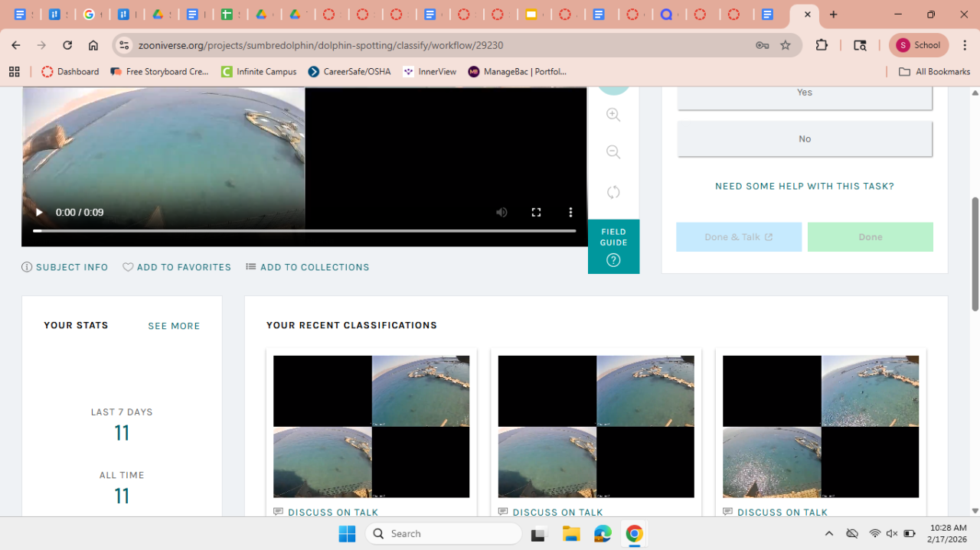The width and height of the screenshot is (980, 550).
Task: Seek on the video progress bar
Action: (x=304, y=230)
